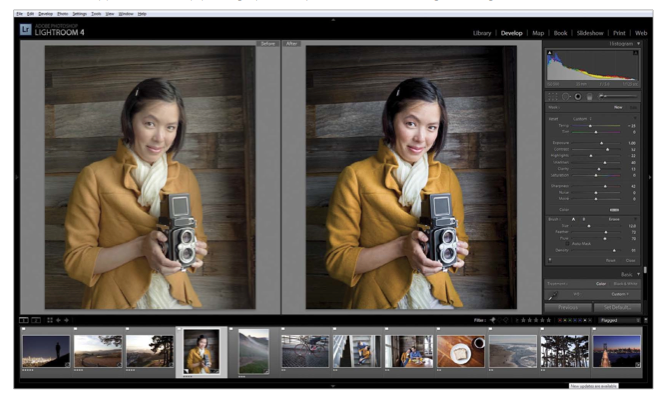Open the Book module
Viewport: 665px width, 401px height.
coord(560,33)
